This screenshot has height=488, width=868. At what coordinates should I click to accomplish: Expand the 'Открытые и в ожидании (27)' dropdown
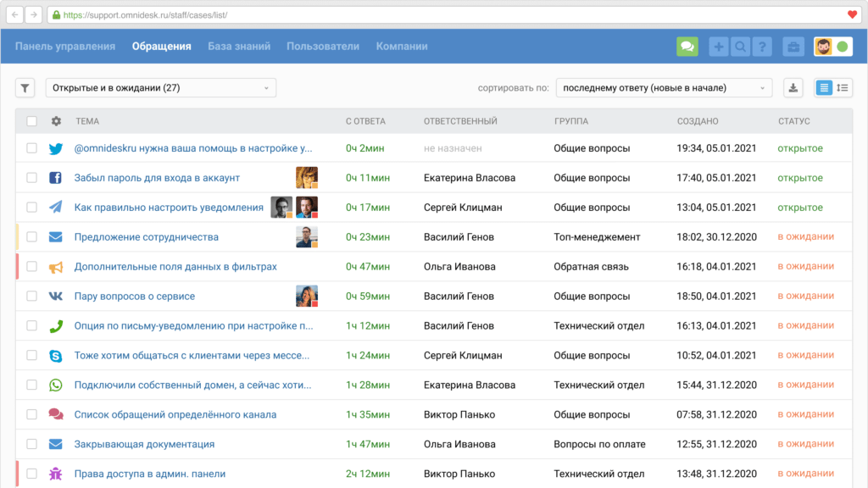click(160, 88)
